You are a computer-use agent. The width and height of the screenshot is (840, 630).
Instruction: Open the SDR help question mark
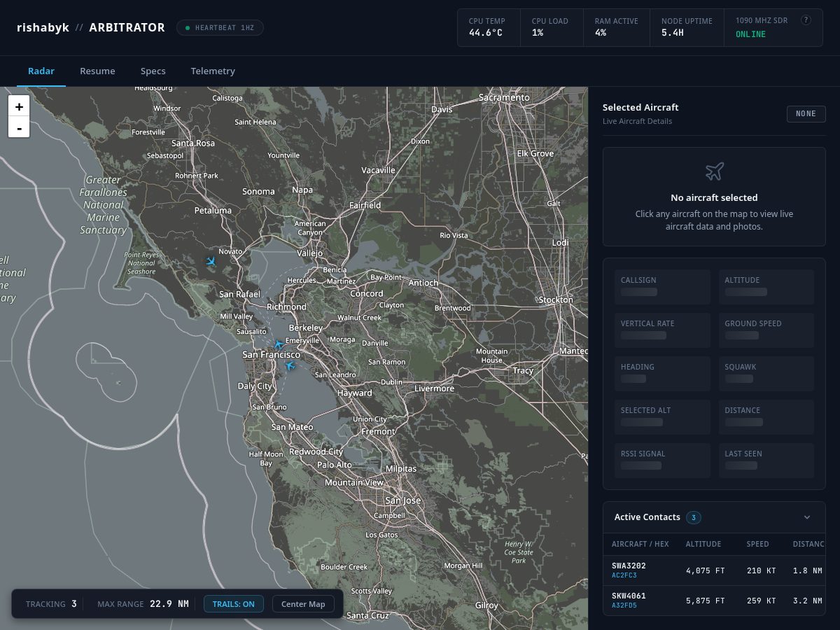pos(806,20)
